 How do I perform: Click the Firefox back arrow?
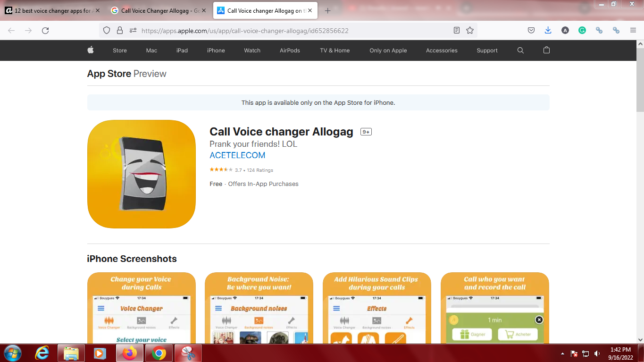[x=11, y=30]
